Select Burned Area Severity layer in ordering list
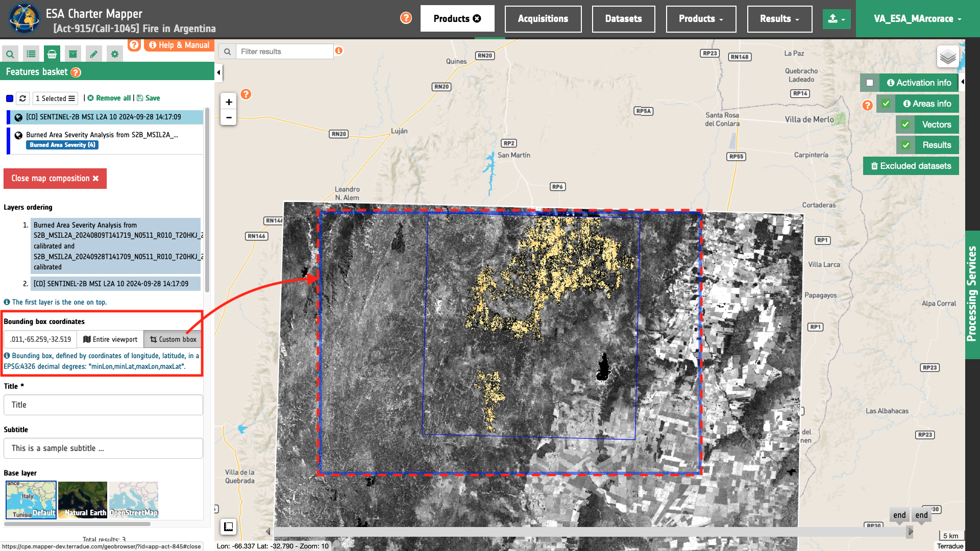The width and height of the screenshot is (980, 551). coord(115,246)
